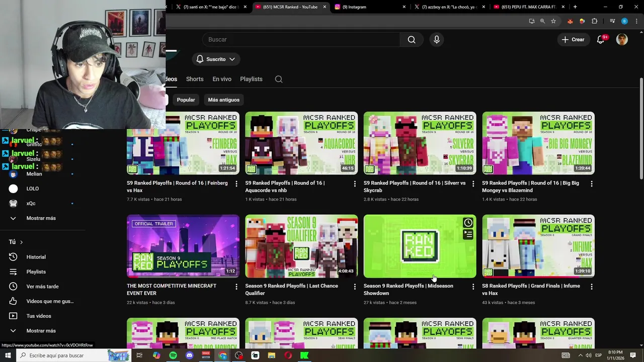Open options menu for Silverr vs Skycrab video
The width and height of the screenshot is (644, 362).
point(473,184)
